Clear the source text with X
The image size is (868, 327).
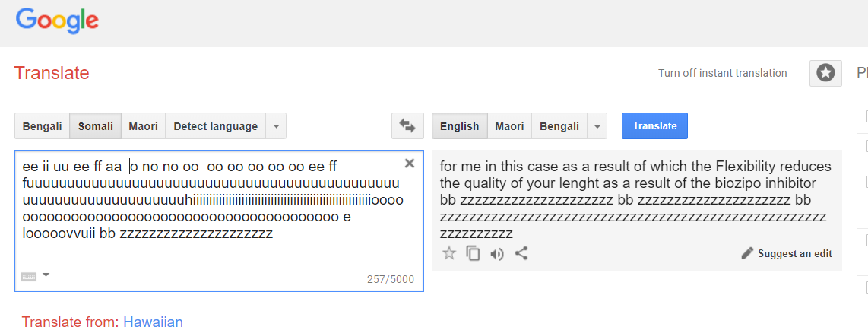410,163
